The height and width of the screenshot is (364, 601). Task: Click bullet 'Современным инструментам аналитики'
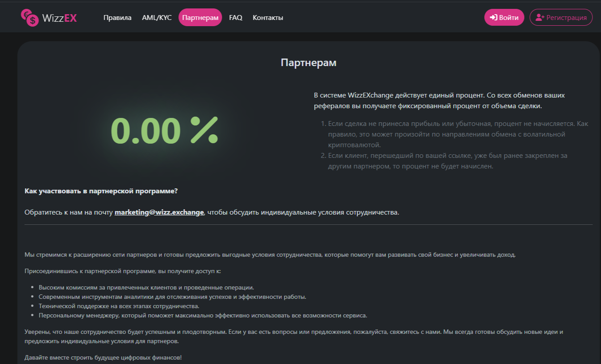(172, 297)
